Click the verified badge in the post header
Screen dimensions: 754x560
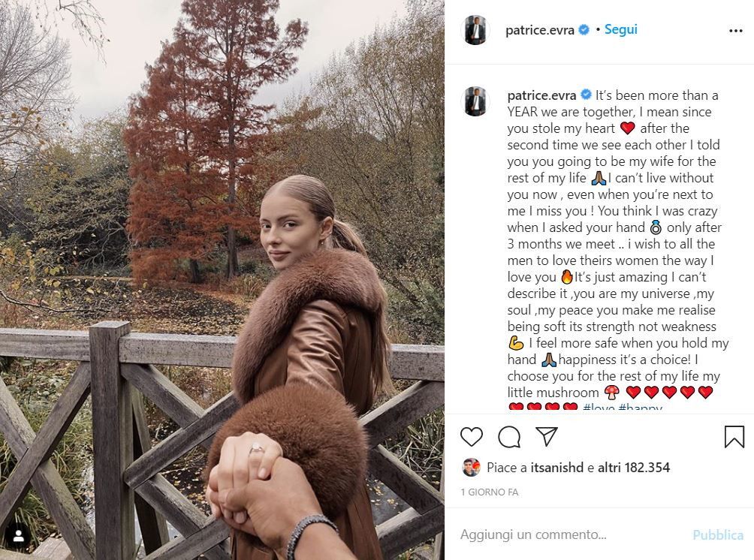584,31
